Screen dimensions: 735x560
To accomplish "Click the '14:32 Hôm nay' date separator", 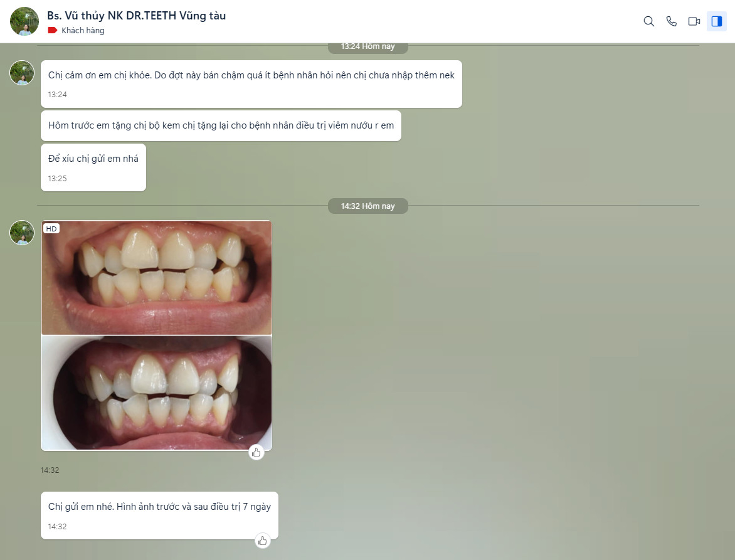I will [x=367, y=206].
